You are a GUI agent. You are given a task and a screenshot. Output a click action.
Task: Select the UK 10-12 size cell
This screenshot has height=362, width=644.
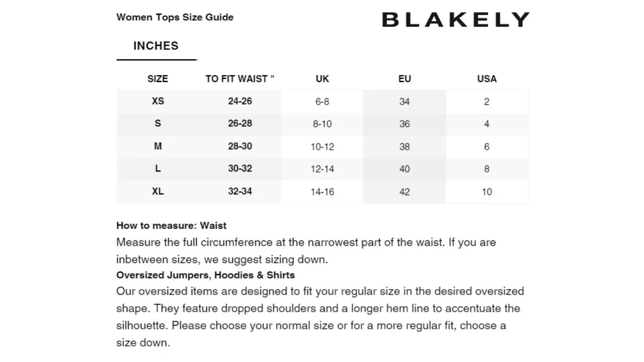(x=322, y=147)
